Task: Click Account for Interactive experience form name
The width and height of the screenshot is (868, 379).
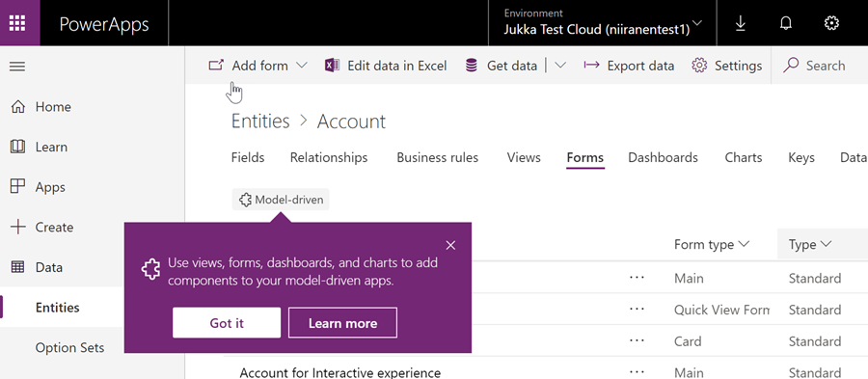Action: [339, 372]
